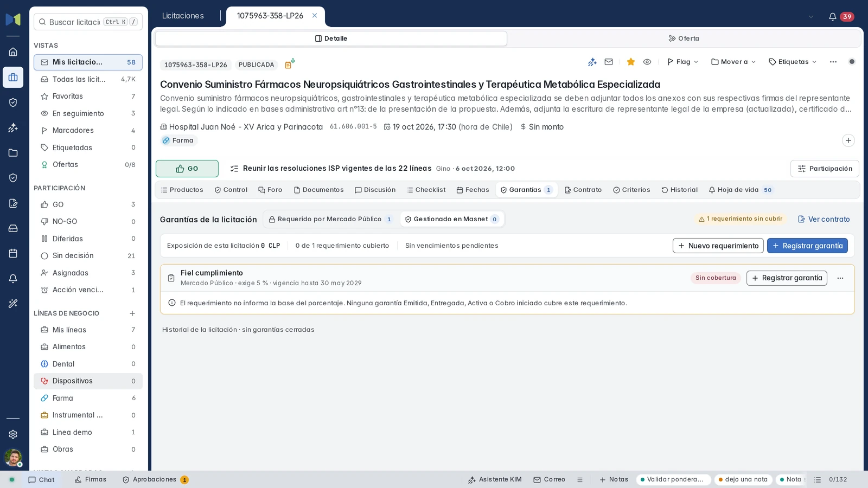Open the Etiquetas dropdown
Viewport: 868px width, 488px height.
[x=793, y=62]
